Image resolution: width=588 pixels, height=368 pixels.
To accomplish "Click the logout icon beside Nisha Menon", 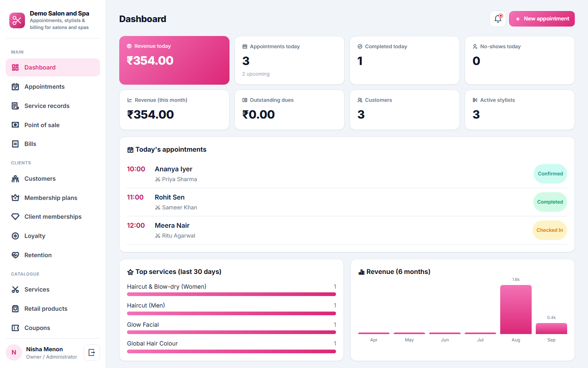I will pos(92,352).
